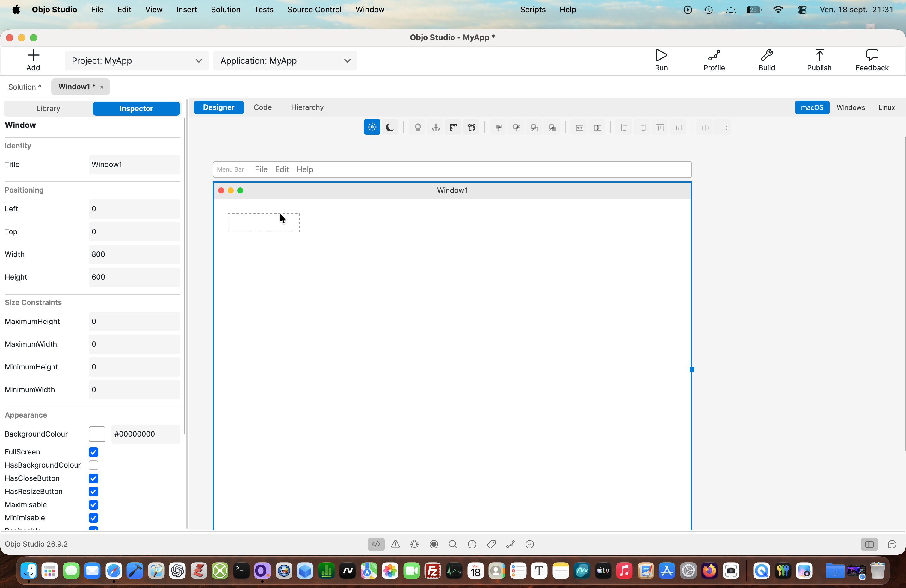Click the fit-width horizontal arrows icon
Viewport: 906px width, 588px height.
(579, 128)
